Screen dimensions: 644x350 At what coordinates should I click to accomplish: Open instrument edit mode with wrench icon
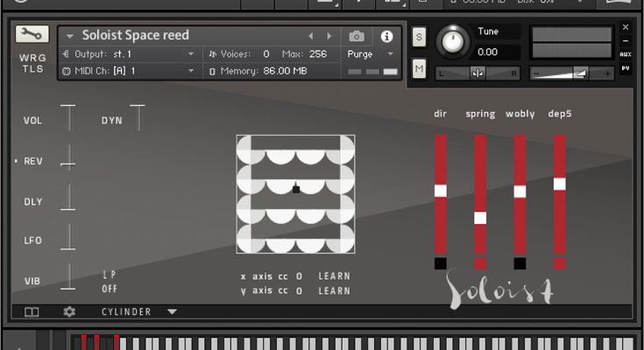coord(32,34)
